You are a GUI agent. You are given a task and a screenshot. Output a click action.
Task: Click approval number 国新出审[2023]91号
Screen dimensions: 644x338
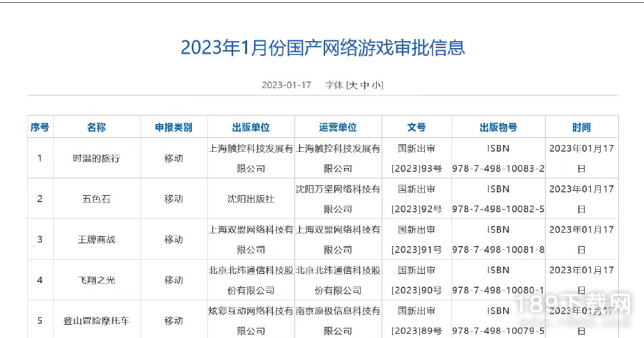[x=417, y=240]
